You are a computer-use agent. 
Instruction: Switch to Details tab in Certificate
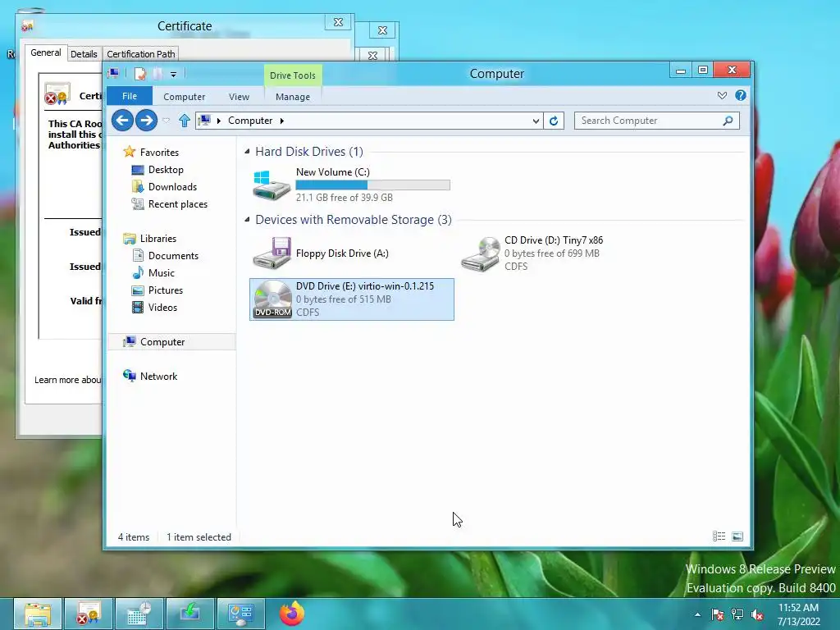[x=84, y=54]
